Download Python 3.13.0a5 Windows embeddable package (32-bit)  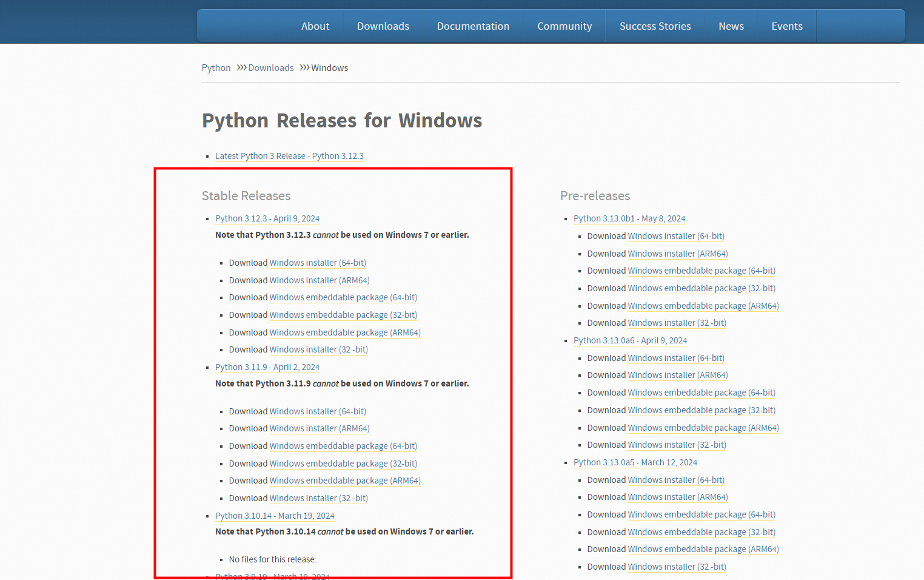pyautogui.click(x=701, y=532)
